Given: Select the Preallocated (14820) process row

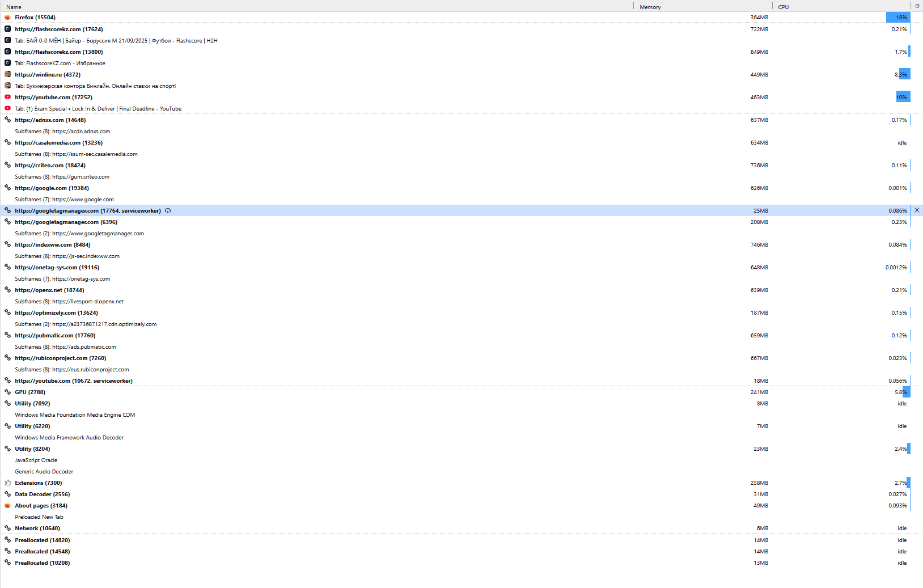Looking at the screenshot, I should (461, 540).
